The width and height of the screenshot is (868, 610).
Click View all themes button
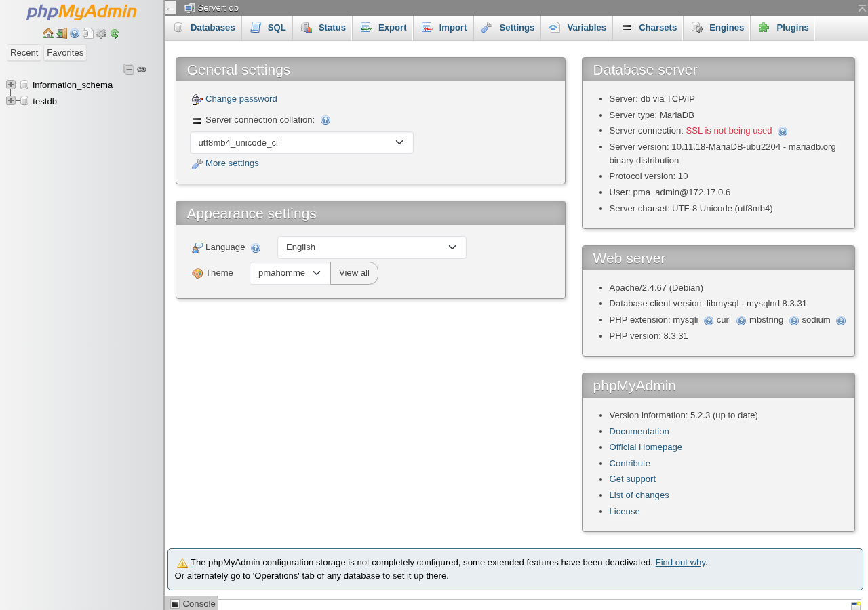[x=354, y=273]
